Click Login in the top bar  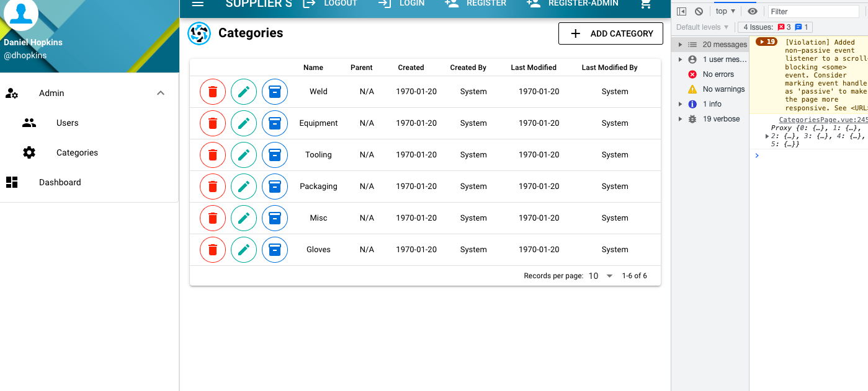[x=401, y=4]
